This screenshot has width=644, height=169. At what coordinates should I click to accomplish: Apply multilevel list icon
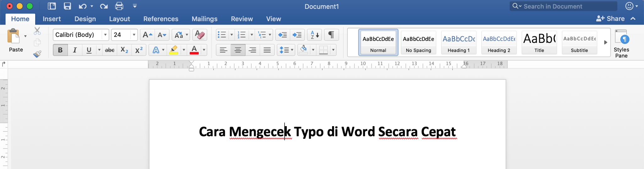(262, 35)
